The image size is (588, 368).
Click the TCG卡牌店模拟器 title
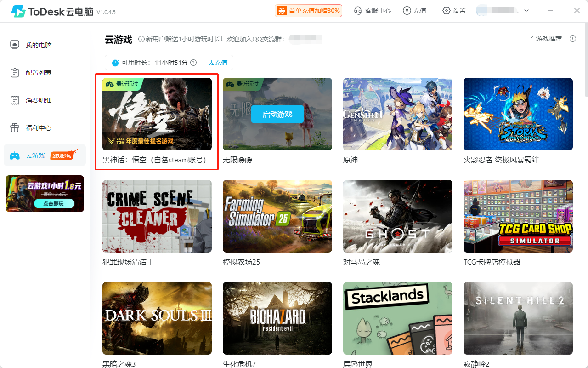pos(492,262)
